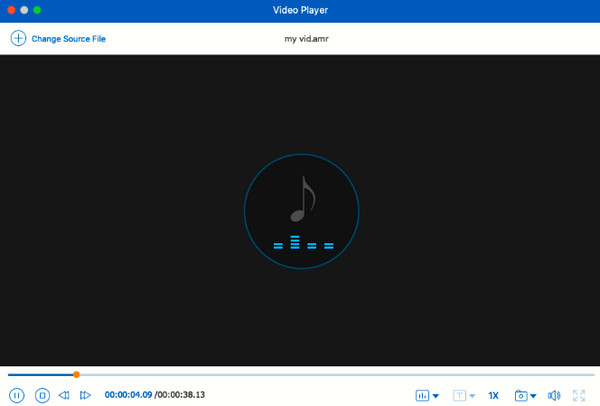Click the file name my vid.amr
Image resolution: width=600 pixels, height=406 pixels.
coord(306,39)
